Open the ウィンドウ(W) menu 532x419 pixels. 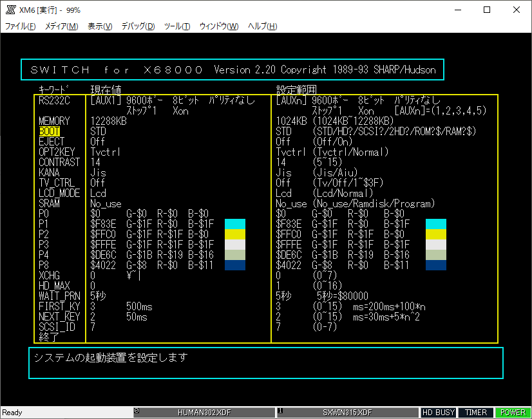tap(219, 26)
